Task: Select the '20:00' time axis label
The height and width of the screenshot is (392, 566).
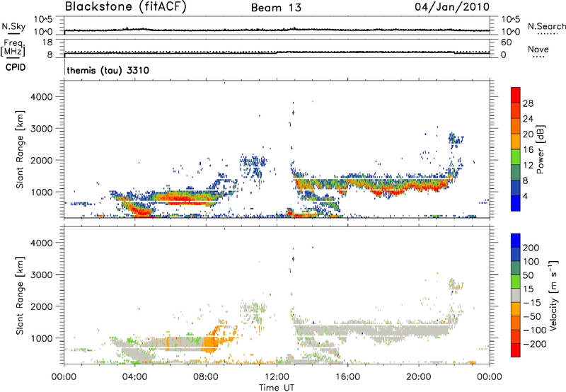Action: tap(418, 377)
